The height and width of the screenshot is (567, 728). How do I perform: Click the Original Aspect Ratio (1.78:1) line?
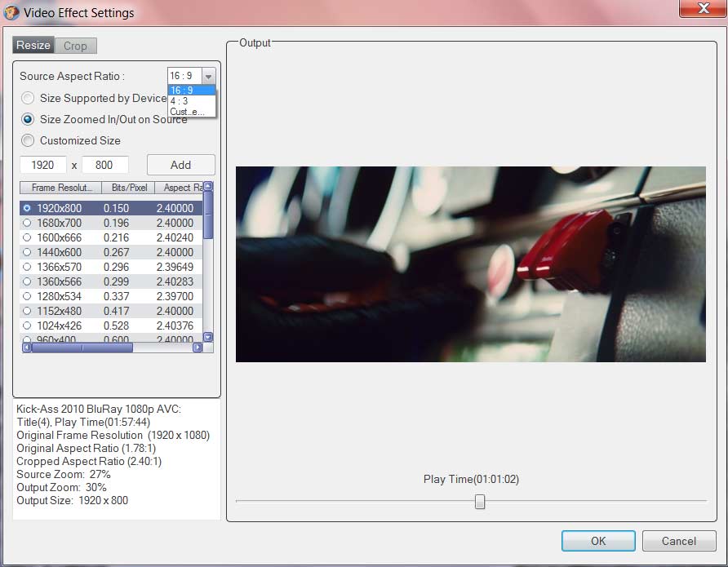tap(87, 448)
